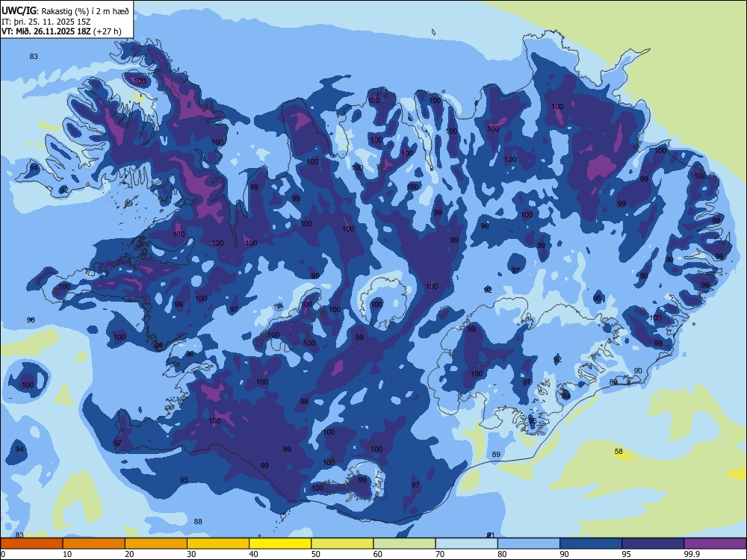Click the legend tick label '70'

[440, 554]
